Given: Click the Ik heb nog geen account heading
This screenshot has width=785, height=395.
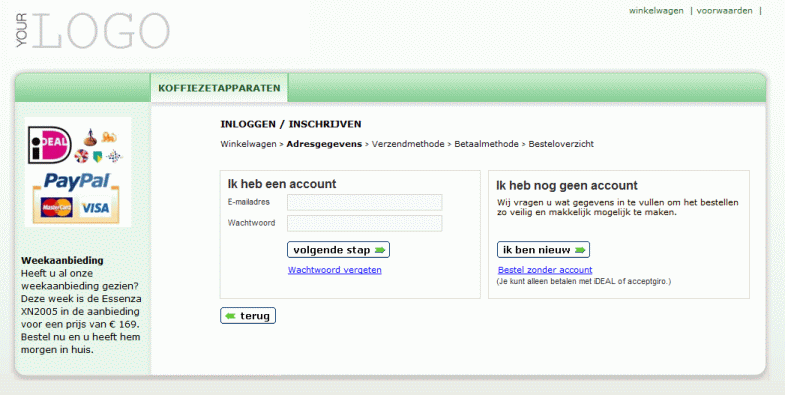Looking at the screenshot, I should tap(567, 186).
